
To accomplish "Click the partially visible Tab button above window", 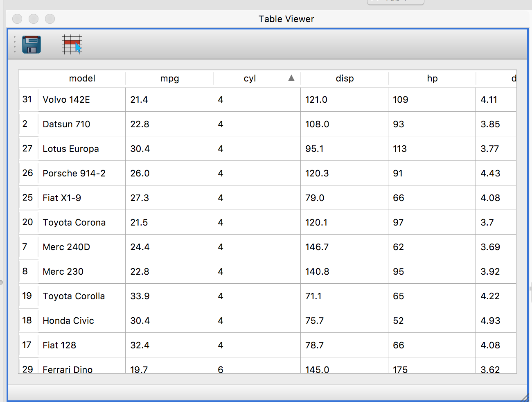I will point(395,2).
